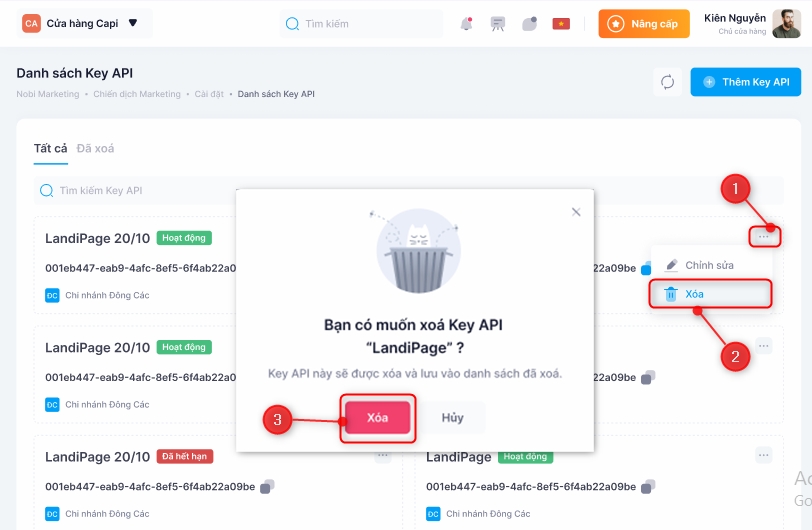Viewport: 812px width, 530px height.
Task: Open the presentation board icon in header
Action: (498, 24)
